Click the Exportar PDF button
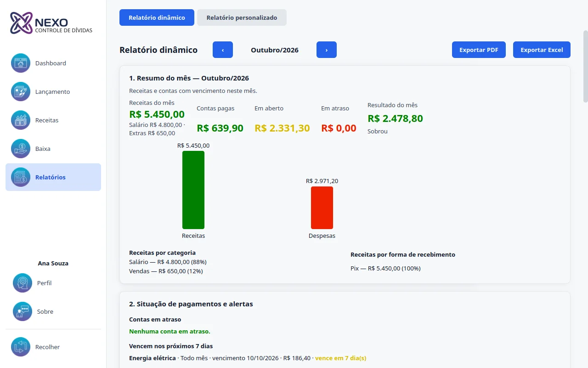This screenshot has height=368, width=588. click(479, 50)
